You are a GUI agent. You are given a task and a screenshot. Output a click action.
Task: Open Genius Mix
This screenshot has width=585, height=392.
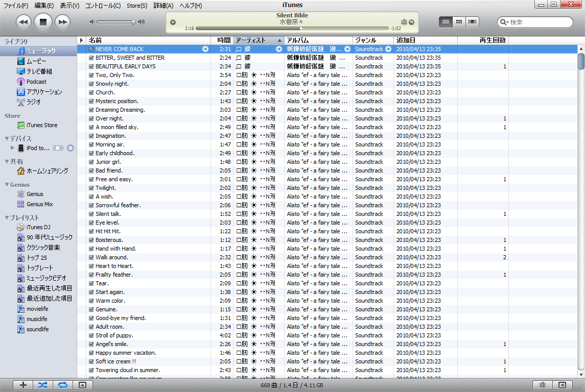click(39, 204)
